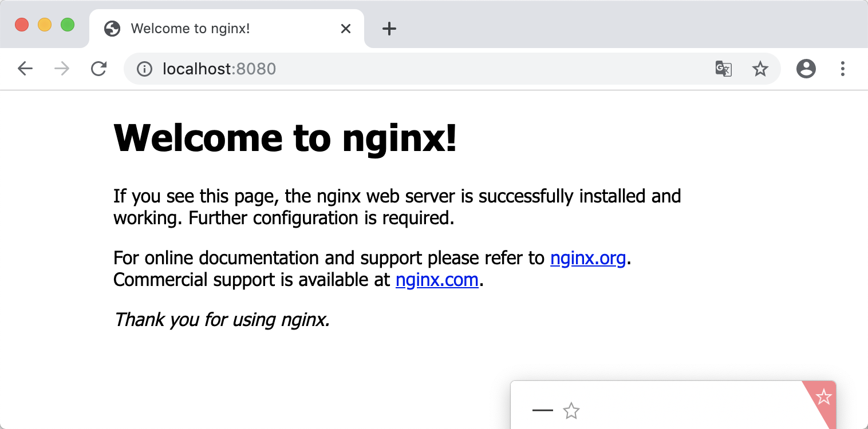
Task: View site information icon in address bar
Action: 144,69
